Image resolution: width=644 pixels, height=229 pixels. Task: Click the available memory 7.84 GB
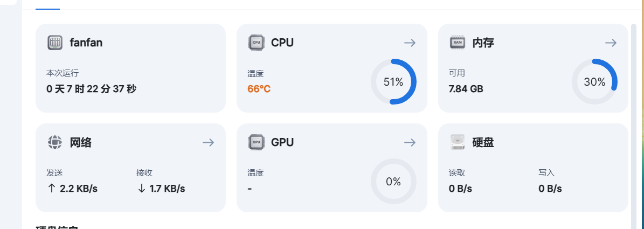466,89
